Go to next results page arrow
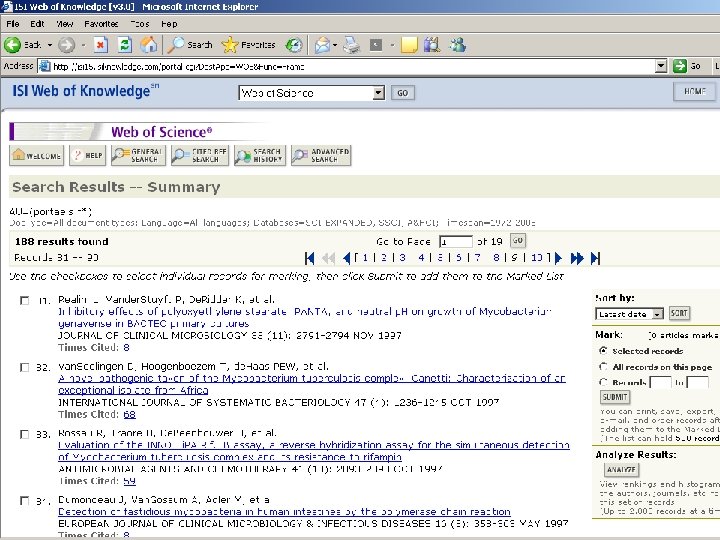 [558, 258]
